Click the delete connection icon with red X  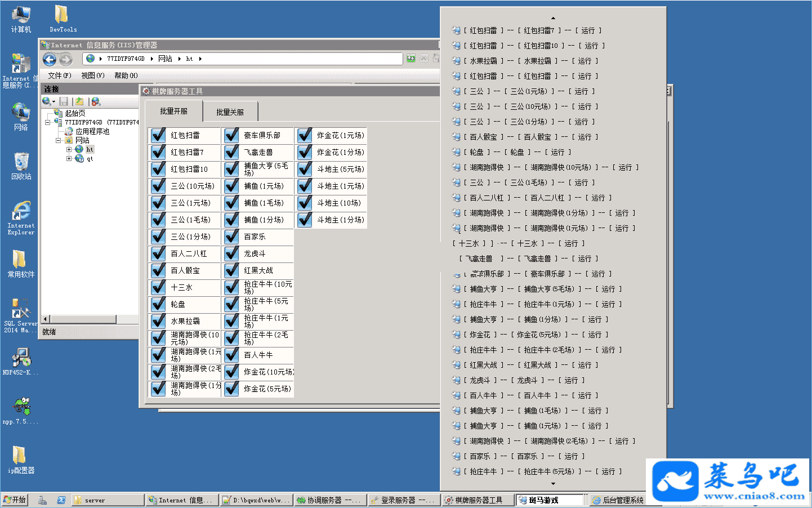tap(96, 101)
